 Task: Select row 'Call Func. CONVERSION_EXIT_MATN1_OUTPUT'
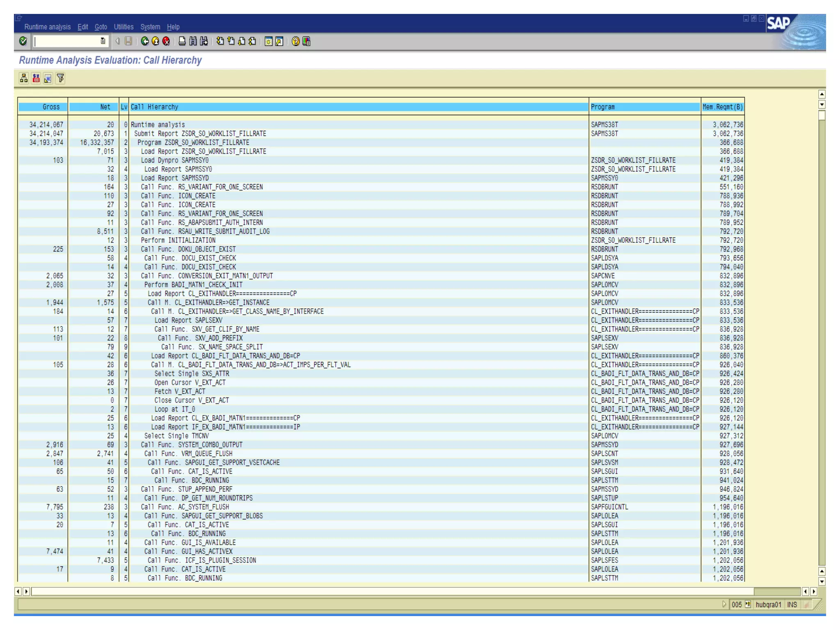pos(381,276)
